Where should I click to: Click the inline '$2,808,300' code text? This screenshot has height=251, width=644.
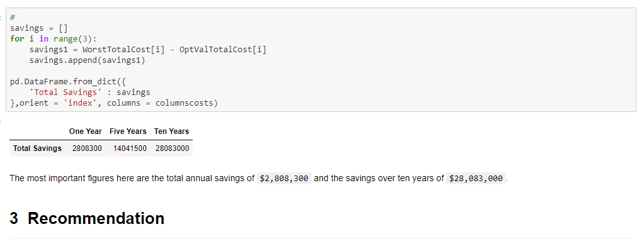pos(284,179)
